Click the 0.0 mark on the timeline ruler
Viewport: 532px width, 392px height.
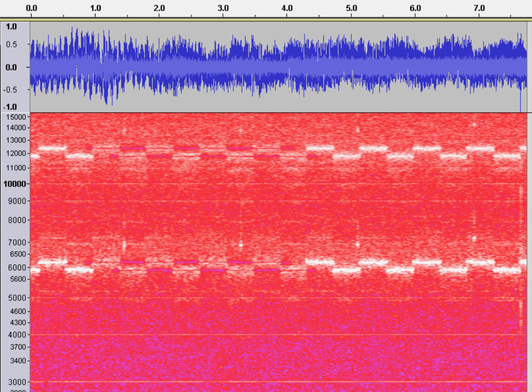31,8
